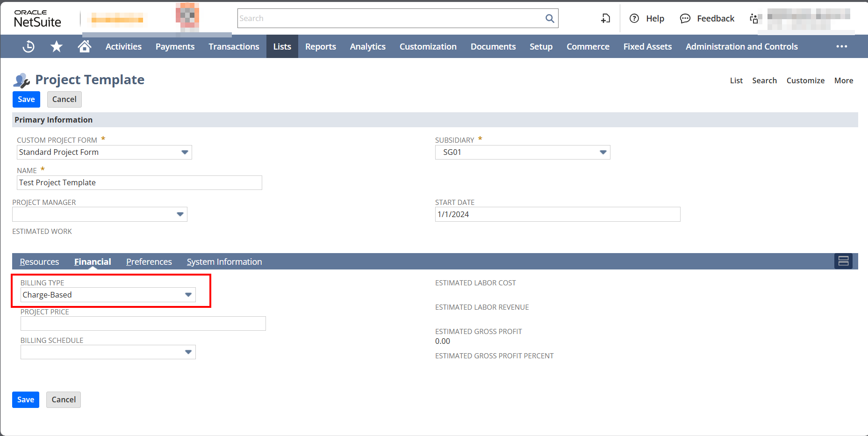The width and height of the screenshot is (868, 436).
Task: Click the Customize link
Action: click(805, 80)
